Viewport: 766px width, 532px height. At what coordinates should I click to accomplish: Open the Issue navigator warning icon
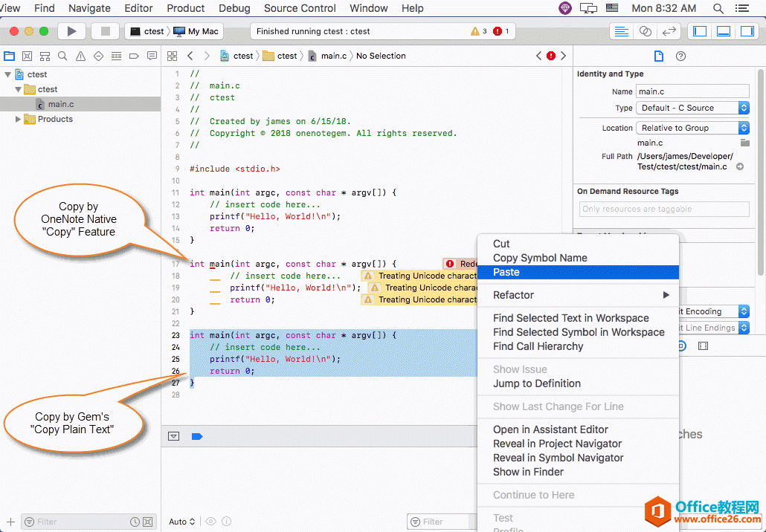click(80, 56)
